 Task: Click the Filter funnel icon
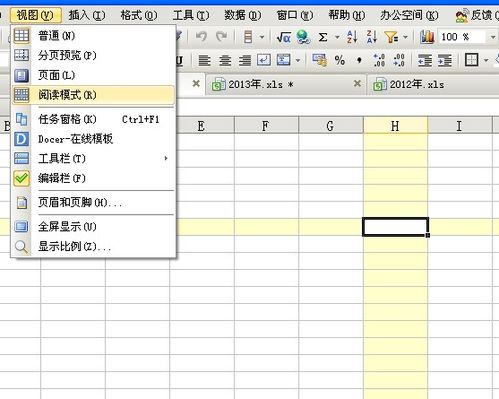click(x=391, y=37)
